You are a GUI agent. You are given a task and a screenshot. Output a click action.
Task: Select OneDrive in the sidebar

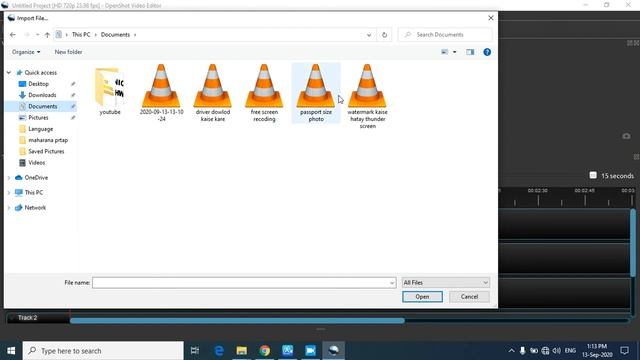(36, 178)
